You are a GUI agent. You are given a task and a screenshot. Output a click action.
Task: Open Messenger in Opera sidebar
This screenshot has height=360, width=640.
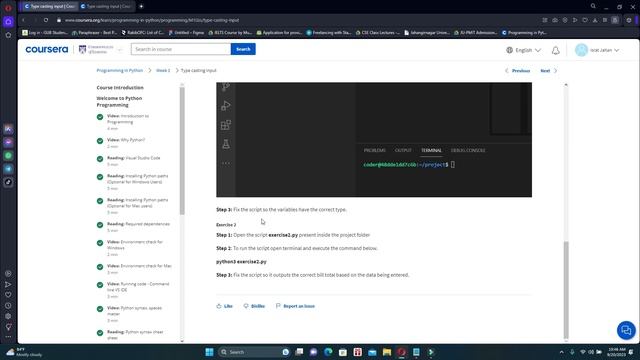(8, 142)
